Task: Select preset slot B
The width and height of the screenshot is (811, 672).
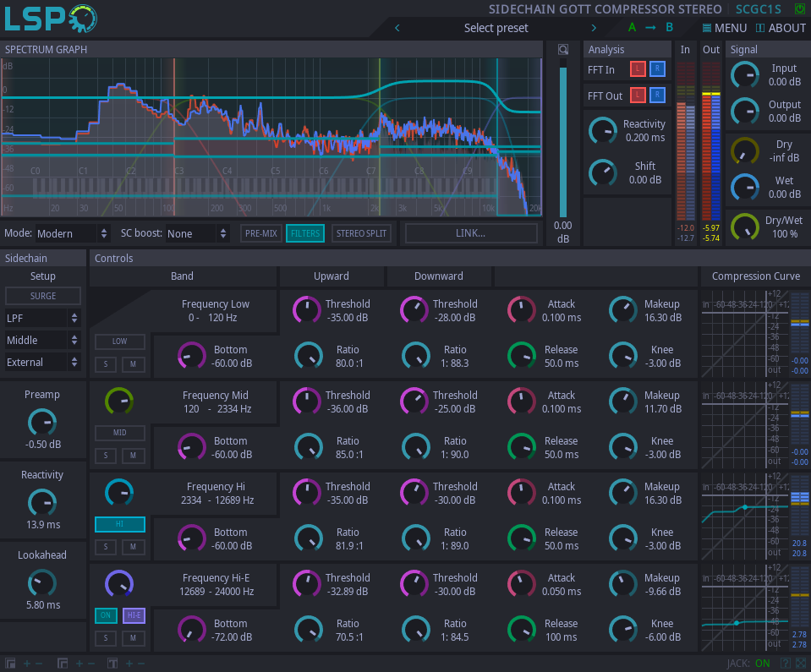Action: point(669,27)
